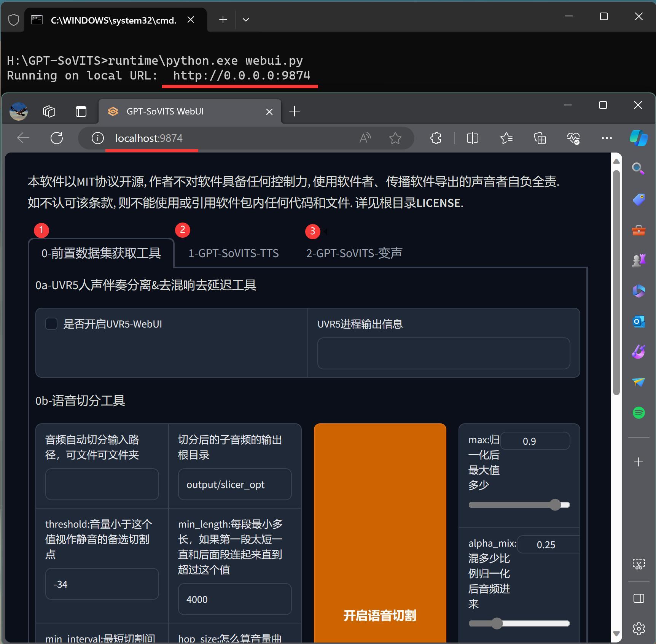Enable 是否开启UVR5-WebUI checkbox

(x=51, y=324)
